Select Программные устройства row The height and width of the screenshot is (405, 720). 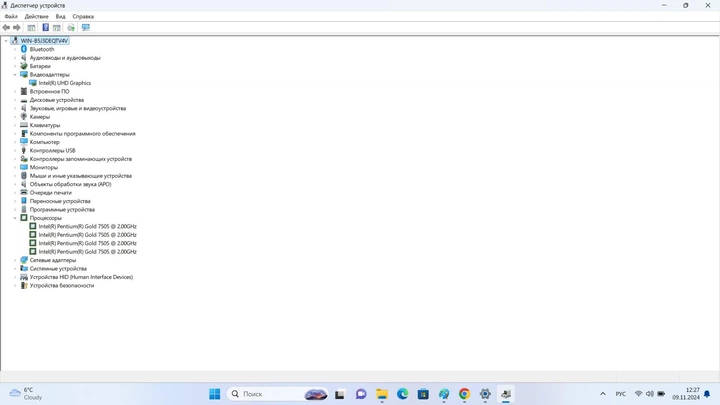[62, 210]
